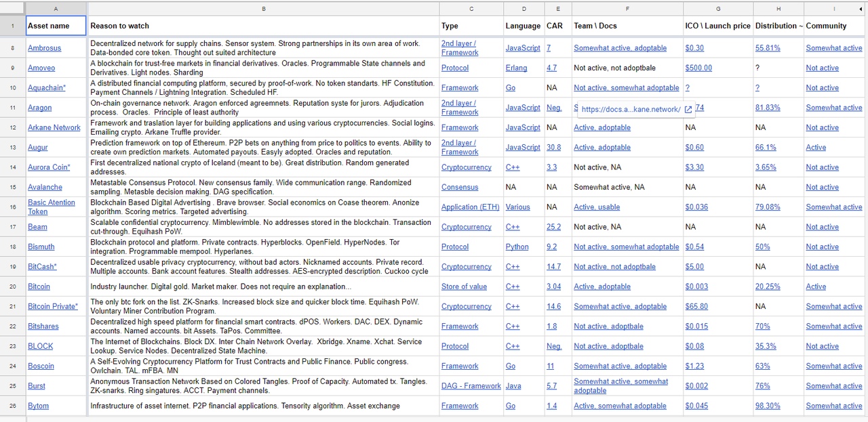The width and height of the screenshot is (868, 422).
Task: Select column B header
Action: pyautogui.click(x=263, y=8)
